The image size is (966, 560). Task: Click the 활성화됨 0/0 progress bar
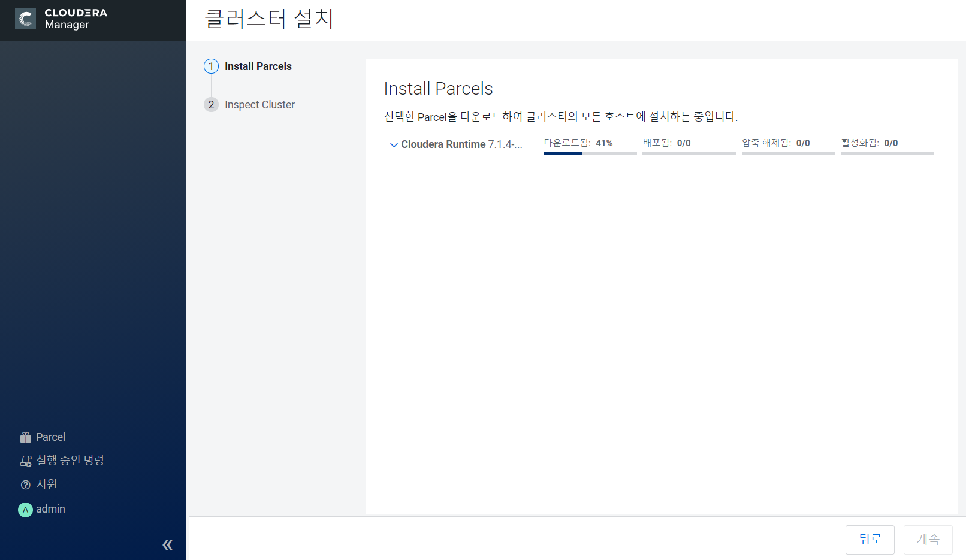tap(887, 153)
